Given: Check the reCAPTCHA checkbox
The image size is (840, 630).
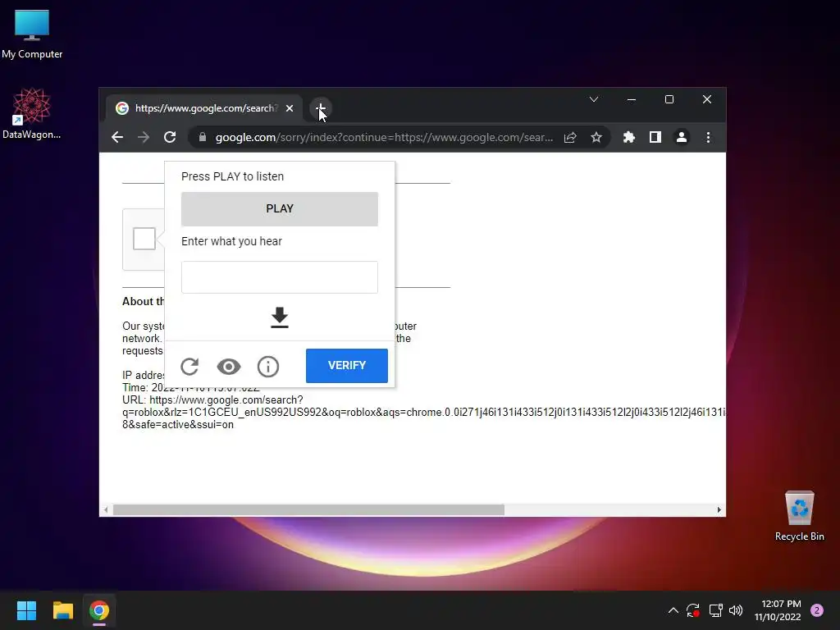Looking at the screenshot, I should pyautogui.click(x=144, y=239).
